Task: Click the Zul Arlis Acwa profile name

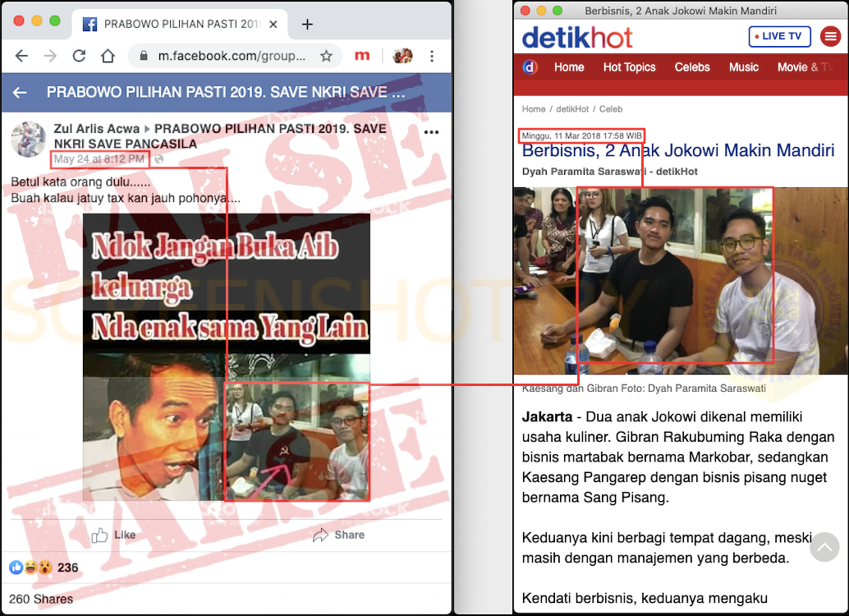Action: [x=95, y=129]
